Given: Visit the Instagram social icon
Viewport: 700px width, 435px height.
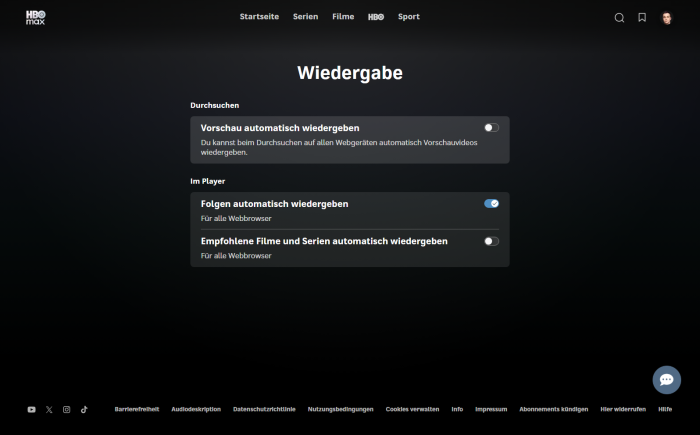Looking at the screenshot, I should [x=67, y=410].
